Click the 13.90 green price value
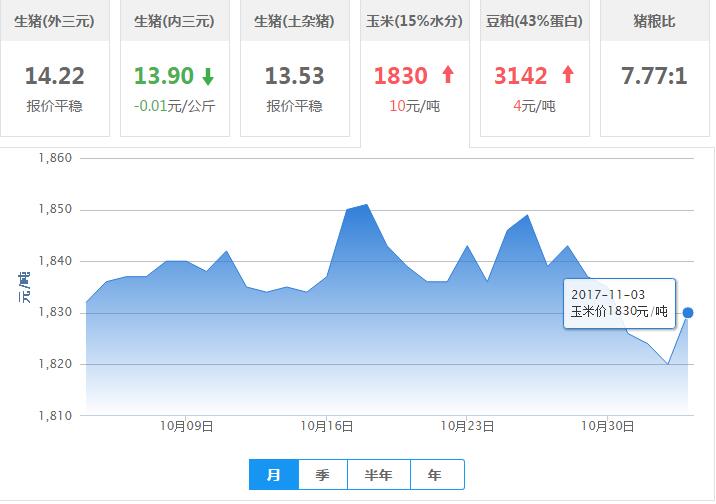The height and width of the screenshot is (504, 716). [x=164, y=76]
